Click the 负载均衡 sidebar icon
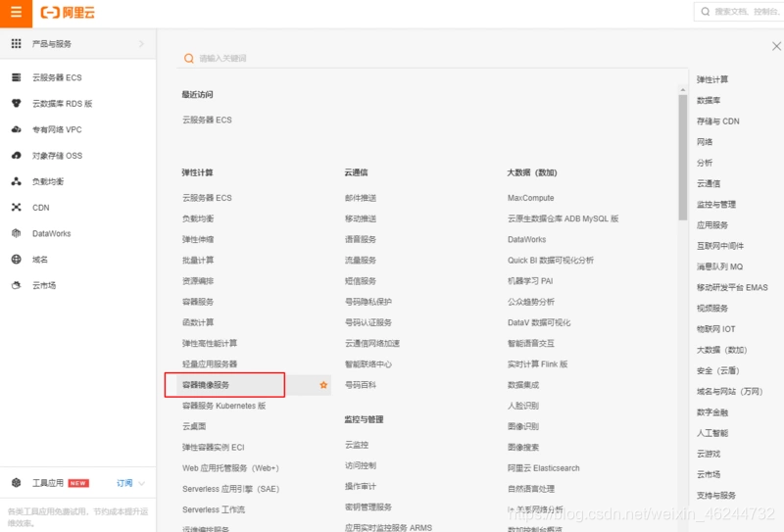Screen dimensions: 784x532 (x=16, y=181)
